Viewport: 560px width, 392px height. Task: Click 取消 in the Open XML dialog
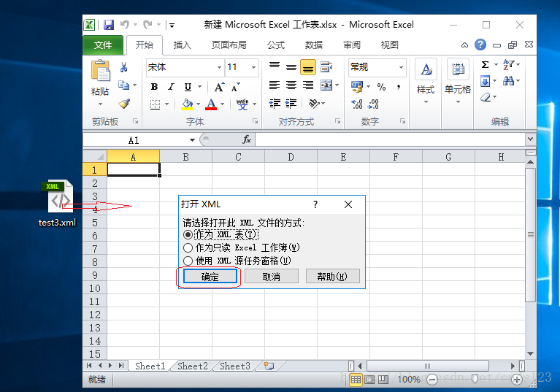click(272, 277)
